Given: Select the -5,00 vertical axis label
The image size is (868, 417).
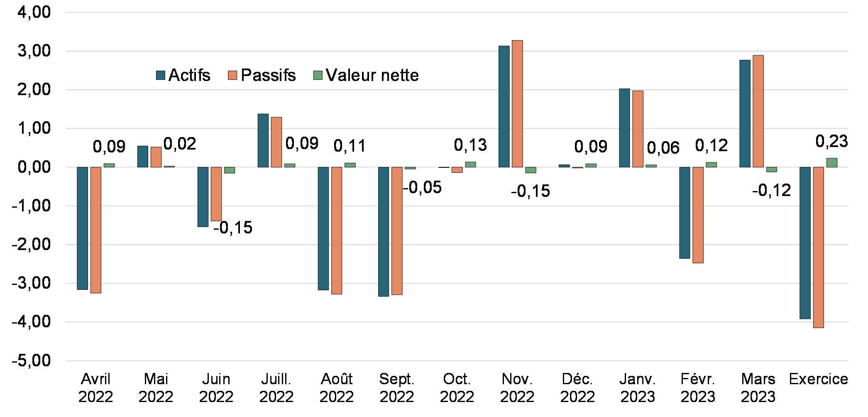Looking at the screenshot, I should [32, 361].
